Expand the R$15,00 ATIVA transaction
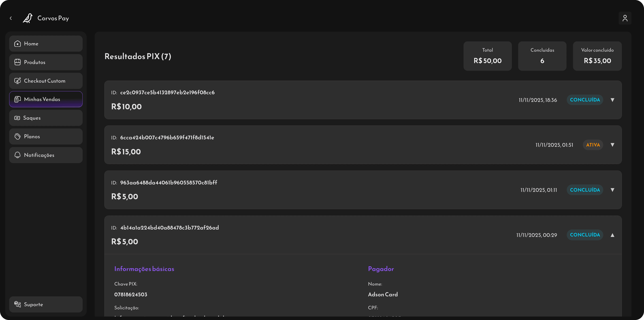The image size is (644, 320). pyautogui.click(x=612, y=145)
